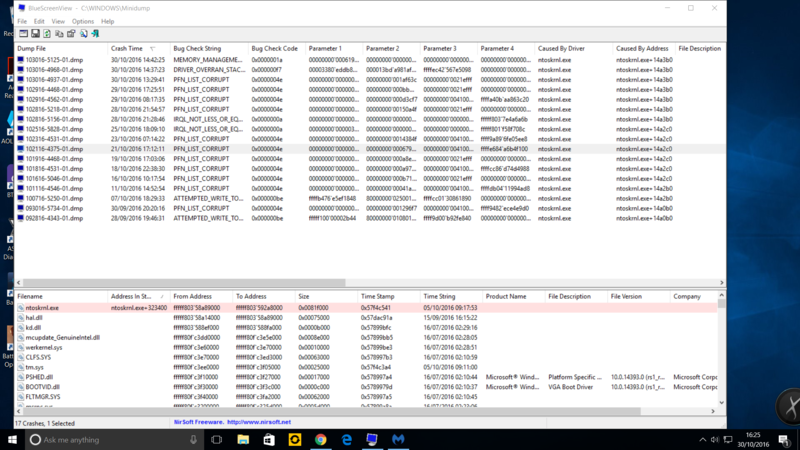Sort by Caused By Driver column

coord(573,48)
